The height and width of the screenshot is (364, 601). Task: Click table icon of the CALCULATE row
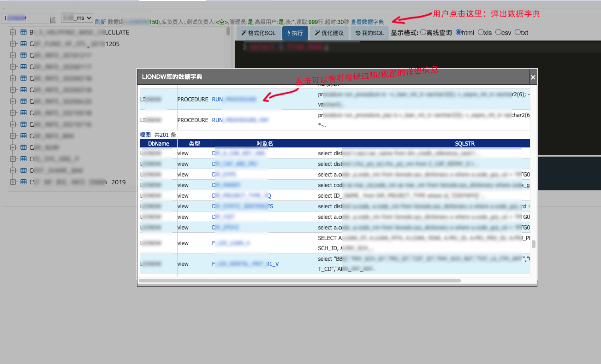24,32
